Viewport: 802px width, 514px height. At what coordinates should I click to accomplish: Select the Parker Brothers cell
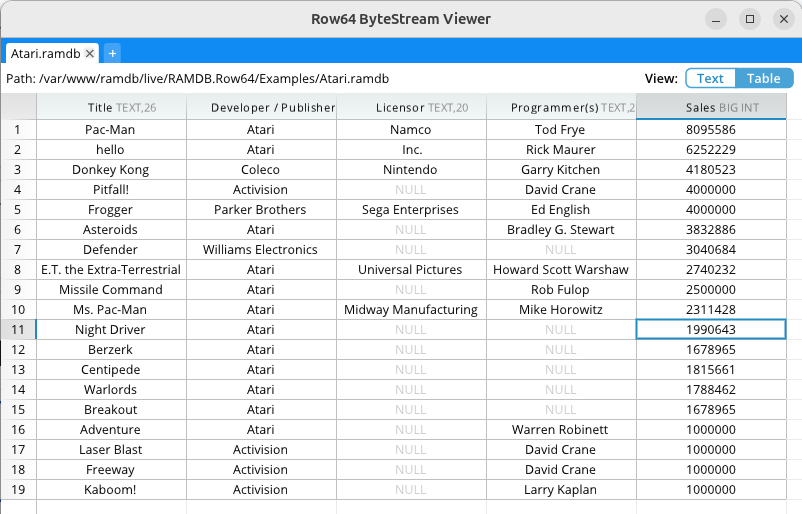pos(261,209)
